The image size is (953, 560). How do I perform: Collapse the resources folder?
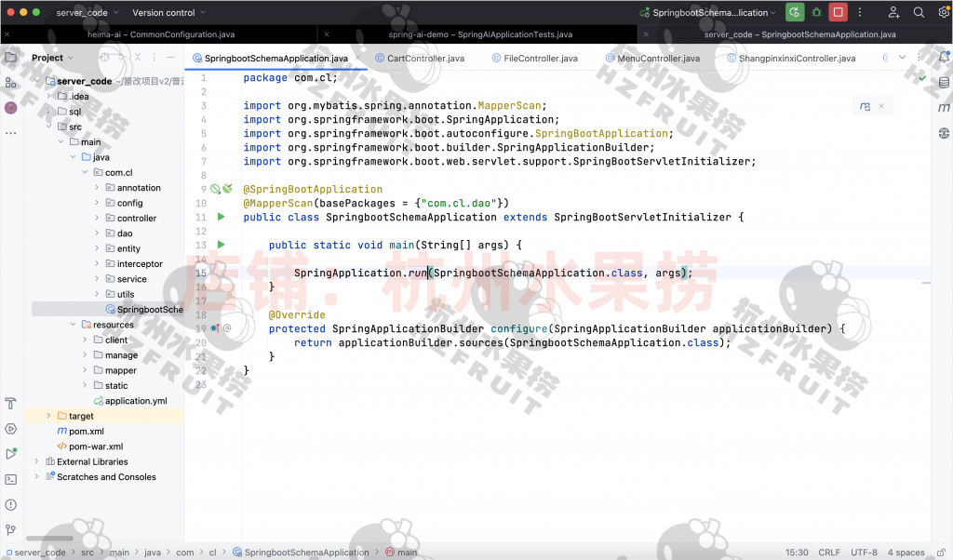tap(73, 325)
